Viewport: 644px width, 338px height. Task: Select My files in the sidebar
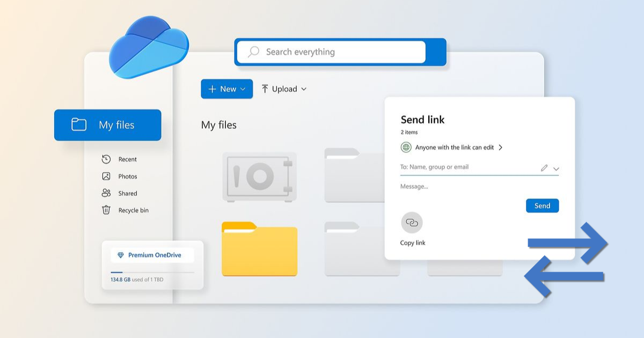[x=107, y=124]
